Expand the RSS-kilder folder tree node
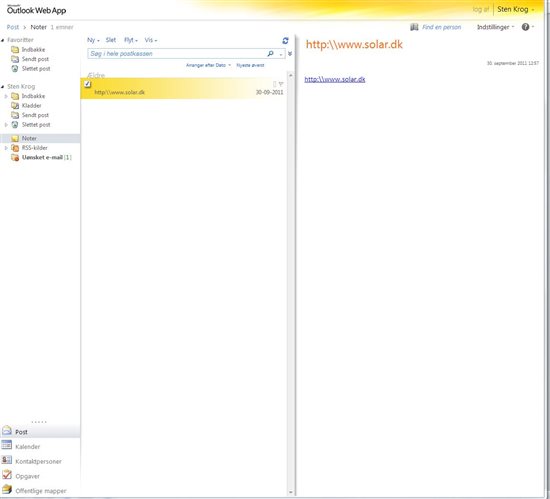This screenshot has height=499, width=550. [6, 148]
